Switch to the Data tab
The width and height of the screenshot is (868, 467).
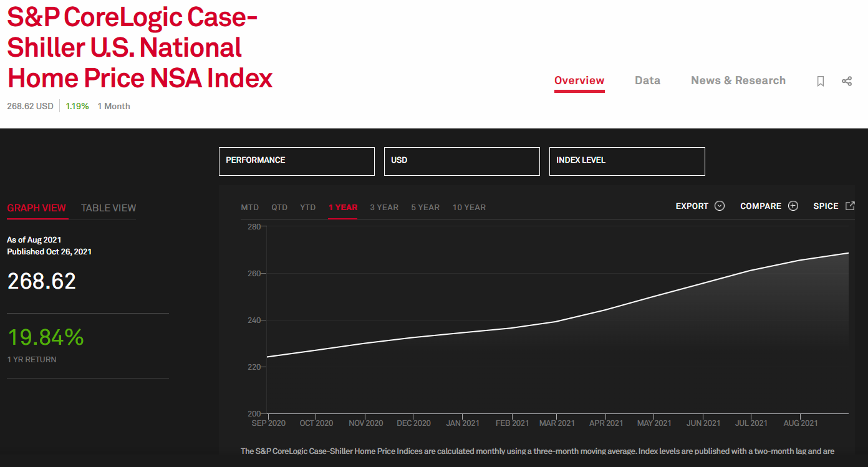[647, 80]
